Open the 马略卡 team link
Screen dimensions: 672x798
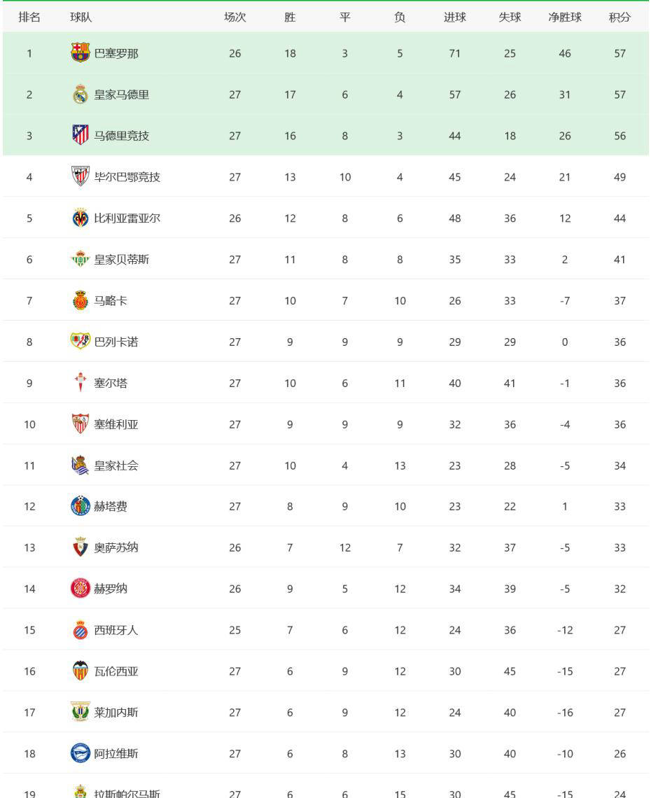(x=111, y=300)
